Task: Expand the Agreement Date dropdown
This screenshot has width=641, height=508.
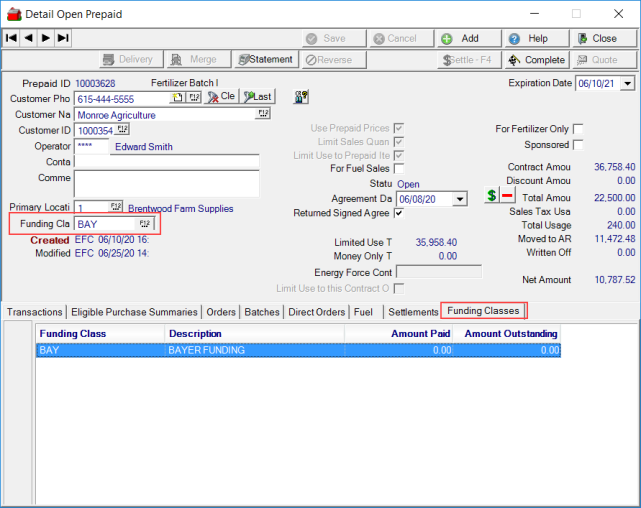Action: click(460, 199)
